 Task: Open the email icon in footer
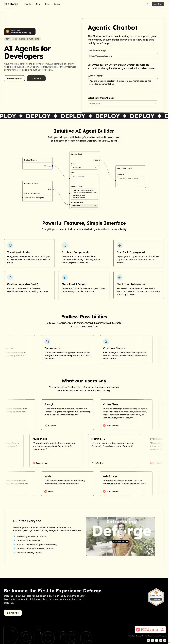(x=148, y=640)
